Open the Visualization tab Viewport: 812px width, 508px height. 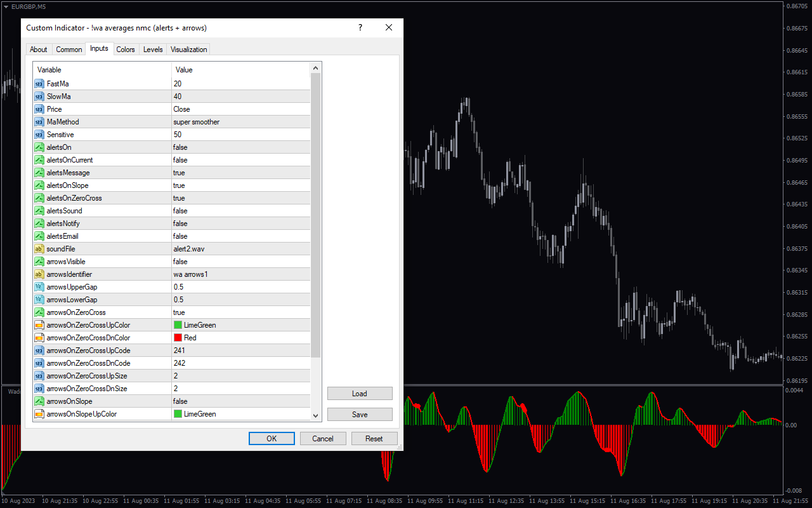point(189,49)
